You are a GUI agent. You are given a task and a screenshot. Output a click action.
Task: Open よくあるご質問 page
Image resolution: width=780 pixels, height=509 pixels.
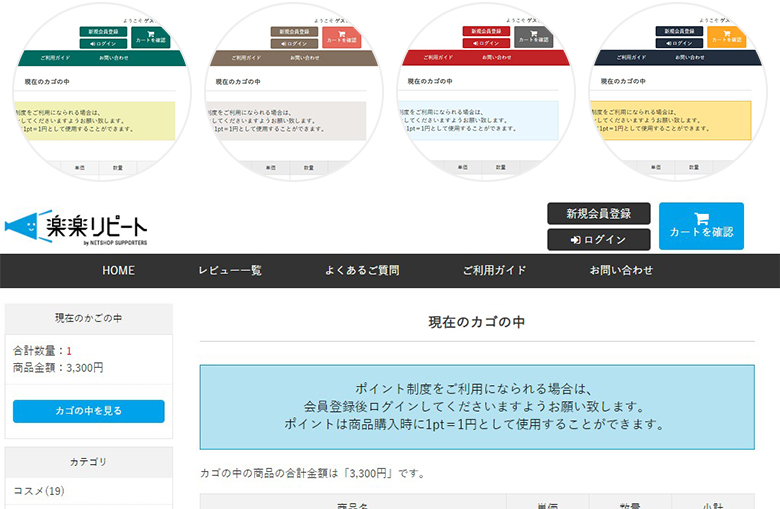[362, 271]
